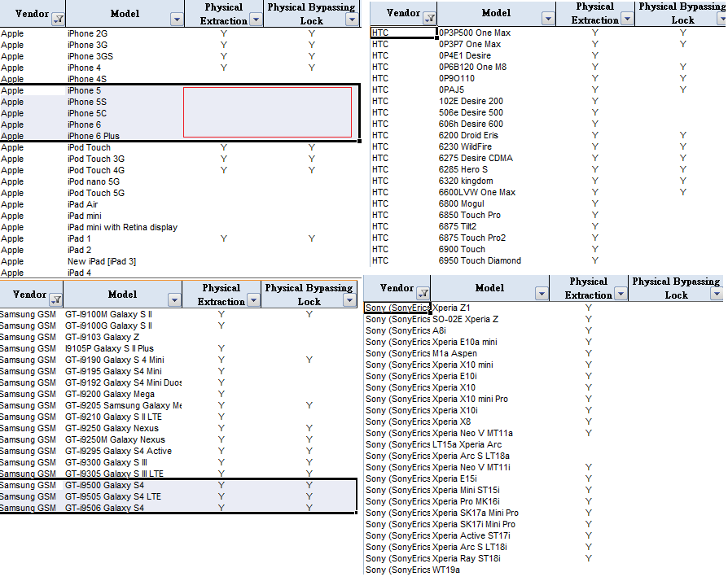Open the Vendor filter in the HTC table
The width and height of the screenshot is (728, 581).
pyautogui.click(x=430, y=18)
